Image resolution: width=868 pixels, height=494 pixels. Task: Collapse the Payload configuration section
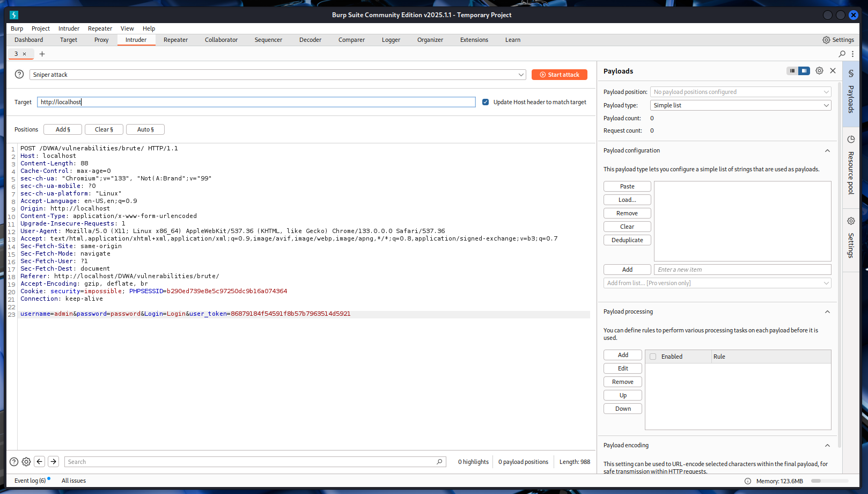coord(827,151)
